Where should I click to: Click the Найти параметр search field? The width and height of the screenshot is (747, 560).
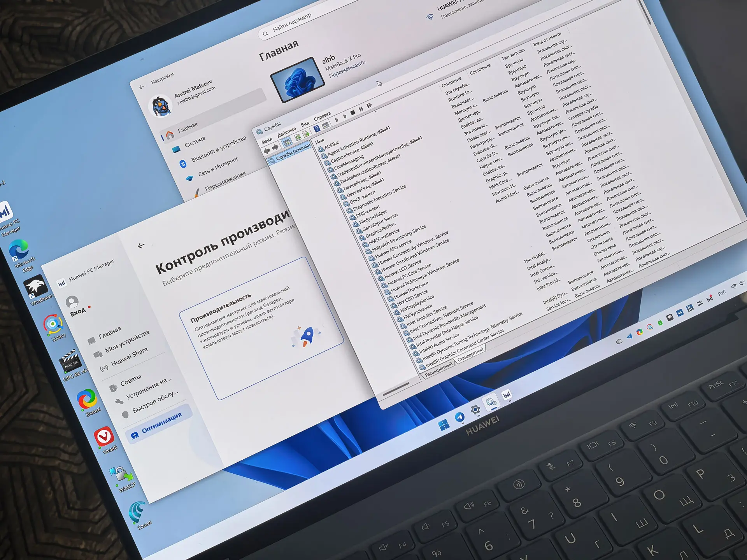coord(292,23)
